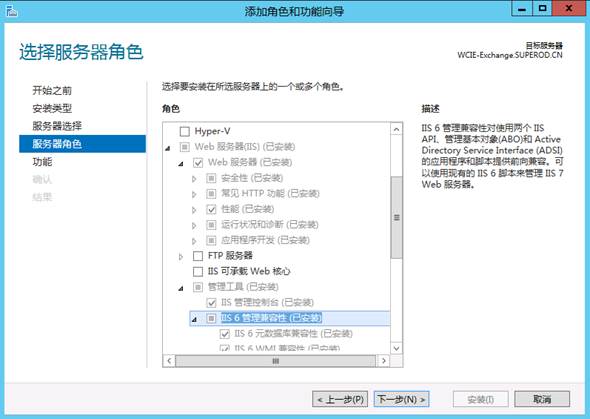Tick the Hyper-V role checkbox
This screenshot has width=590, height=419.
(x=184, y=131)
